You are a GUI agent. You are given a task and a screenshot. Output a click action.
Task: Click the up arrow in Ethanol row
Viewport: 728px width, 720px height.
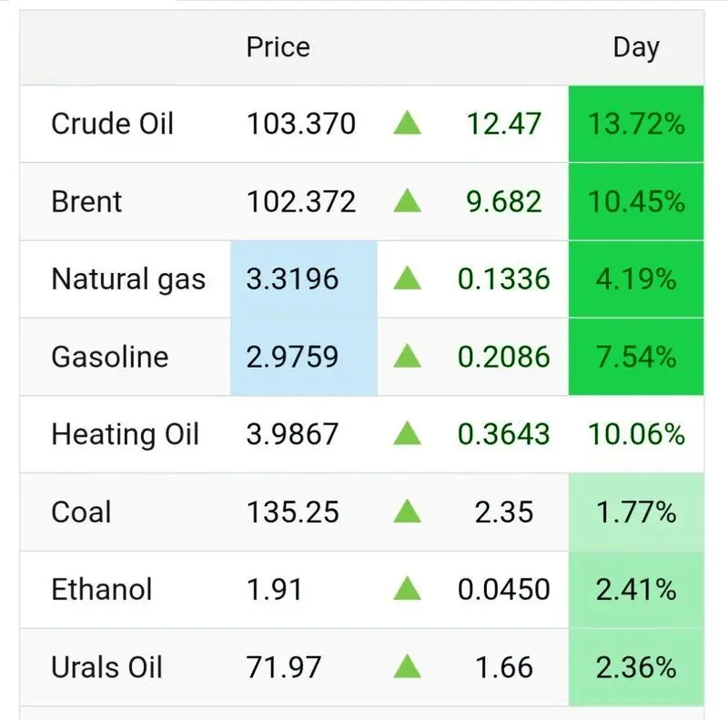pos(408,590)
